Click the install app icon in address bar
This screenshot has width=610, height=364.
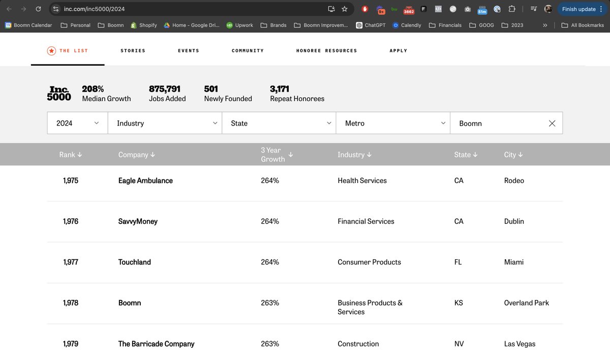coord(331,9)
